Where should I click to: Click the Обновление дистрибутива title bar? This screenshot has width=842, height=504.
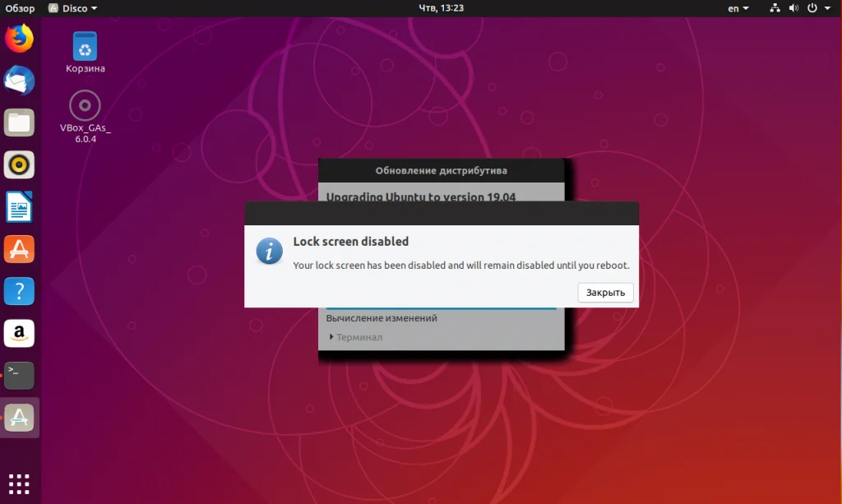pos(441,171)
